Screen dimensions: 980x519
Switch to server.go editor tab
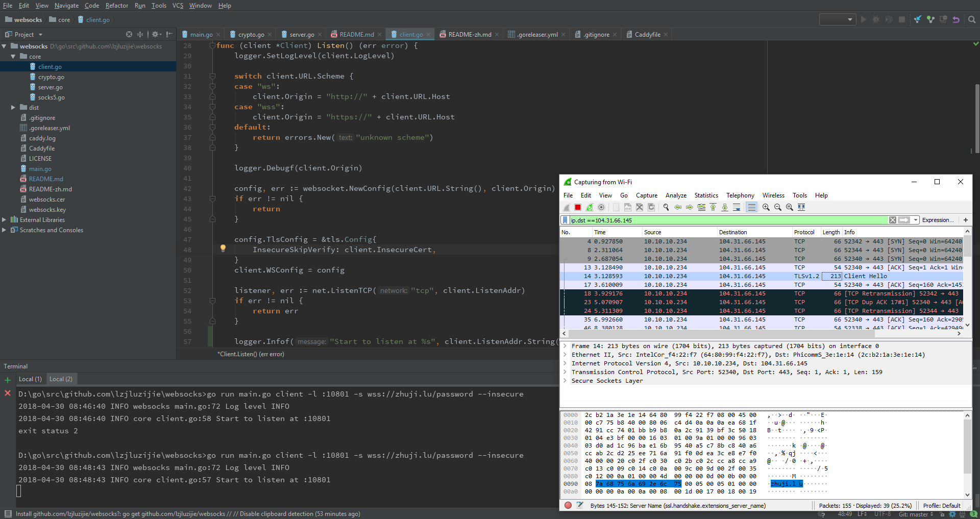302,34
